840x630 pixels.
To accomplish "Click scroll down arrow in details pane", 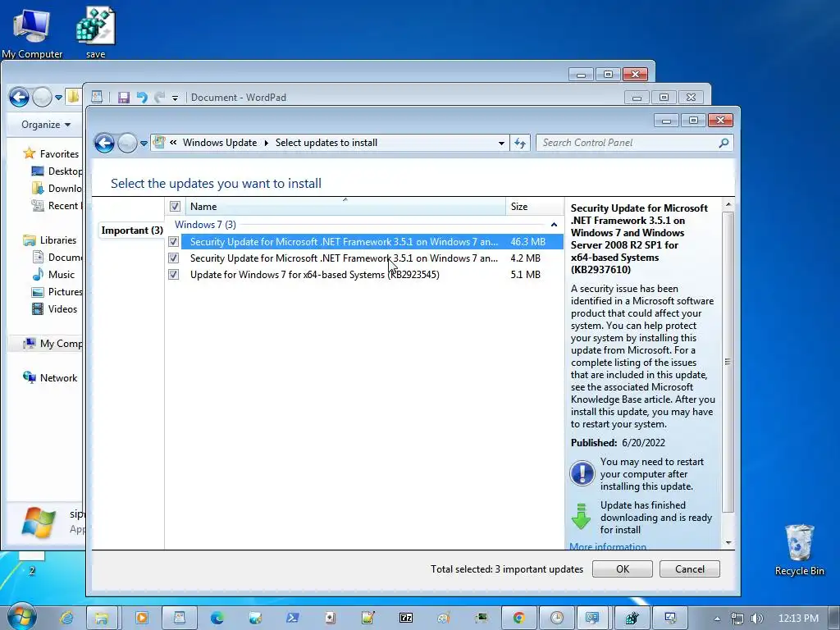I will point(728,543).
